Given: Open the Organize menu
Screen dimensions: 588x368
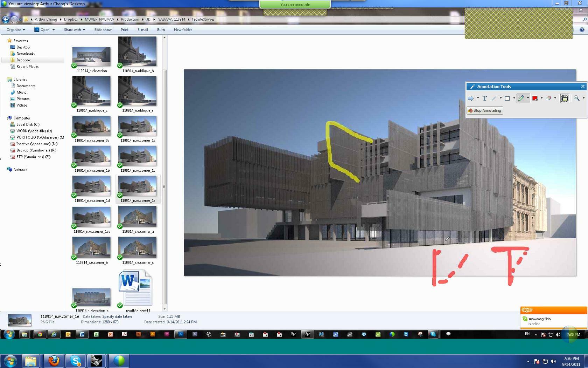Looking at the screenshot, I should 15,30.
